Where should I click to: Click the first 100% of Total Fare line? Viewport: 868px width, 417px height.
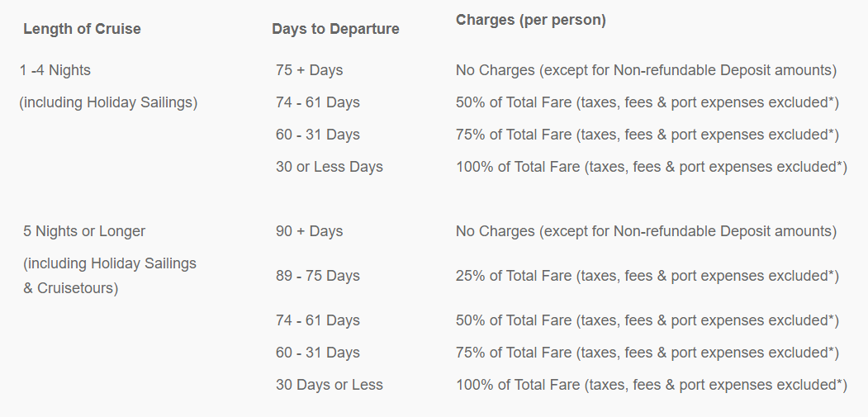pyautogui.click(x=652, y=167)
